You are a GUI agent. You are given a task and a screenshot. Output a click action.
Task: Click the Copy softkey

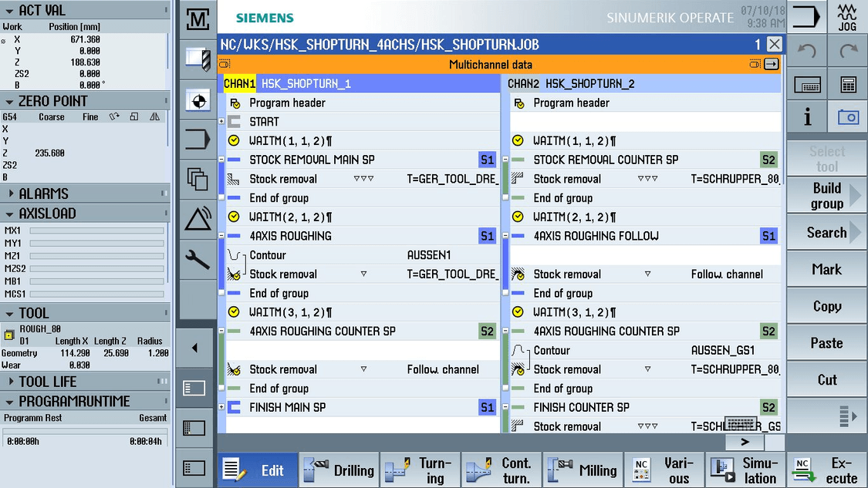click(x=826, y=306)
